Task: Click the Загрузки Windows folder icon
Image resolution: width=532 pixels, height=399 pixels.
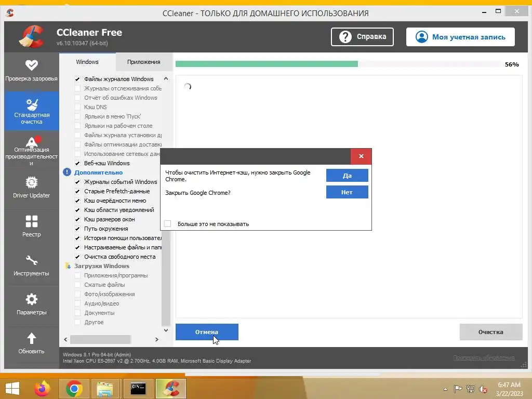Action: [68, 266]
